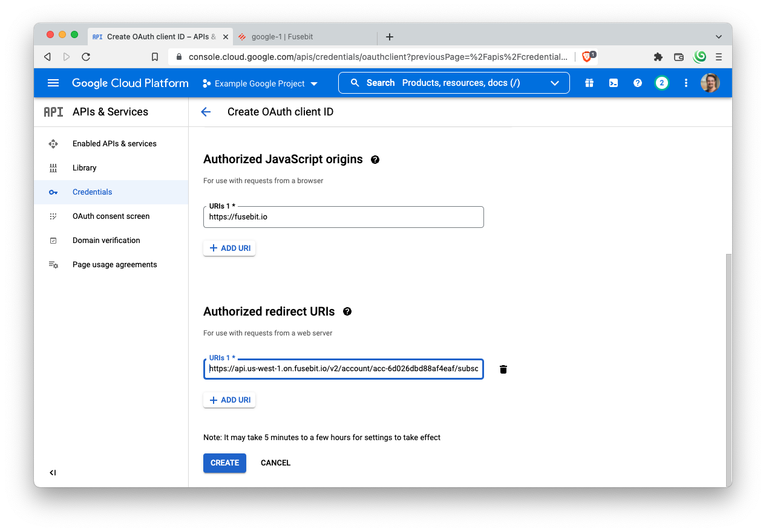Click the Google Cloud Platform logo

130,83
